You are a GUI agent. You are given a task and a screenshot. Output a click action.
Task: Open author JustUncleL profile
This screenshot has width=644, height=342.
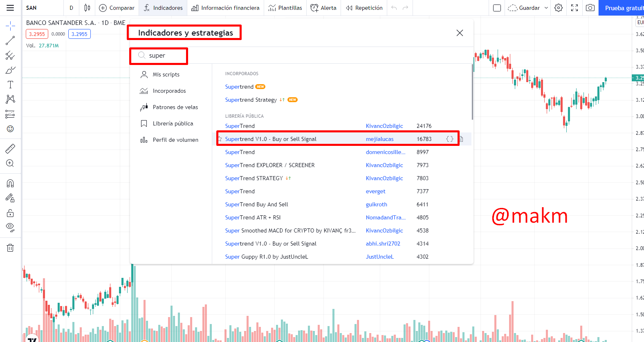tap(379, 257)
